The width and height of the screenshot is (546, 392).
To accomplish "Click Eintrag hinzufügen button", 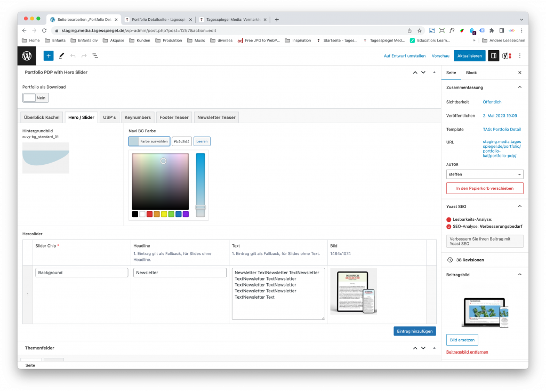I will (x=415, y=331).
